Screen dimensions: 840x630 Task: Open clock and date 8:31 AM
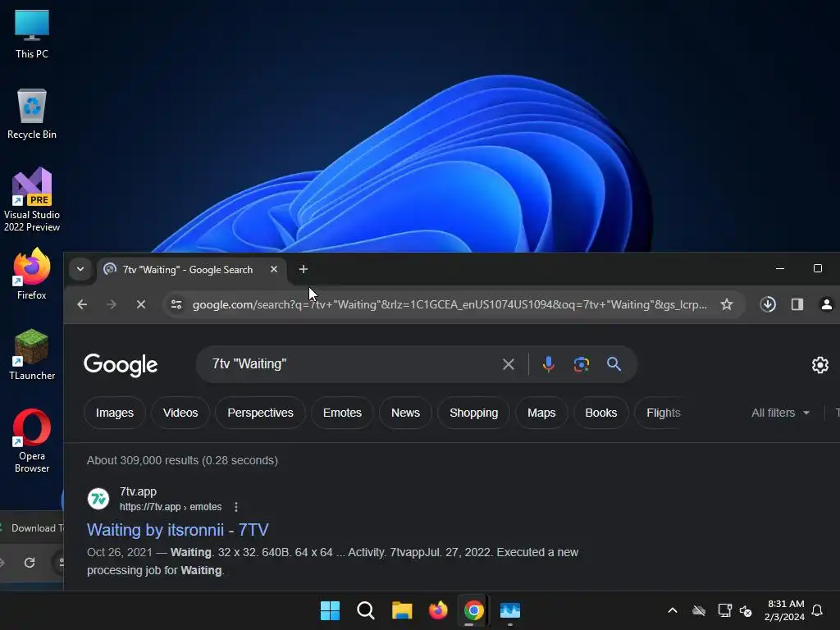[785, 610]
